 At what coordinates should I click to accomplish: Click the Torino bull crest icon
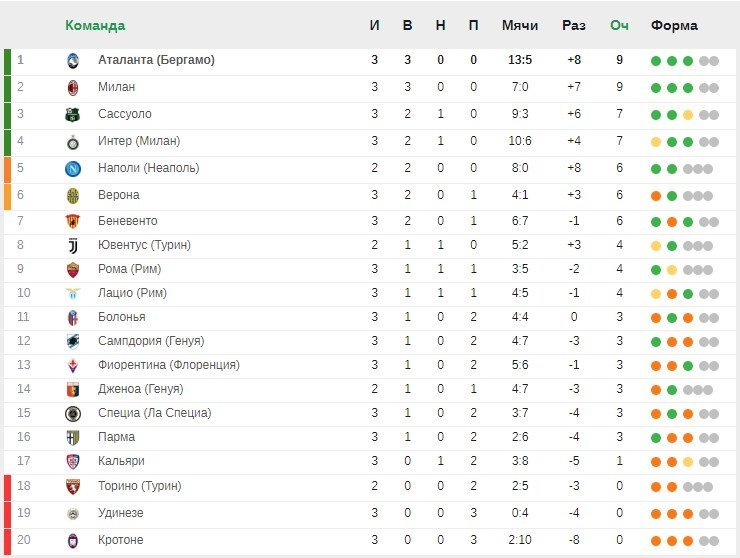[73, 486]
